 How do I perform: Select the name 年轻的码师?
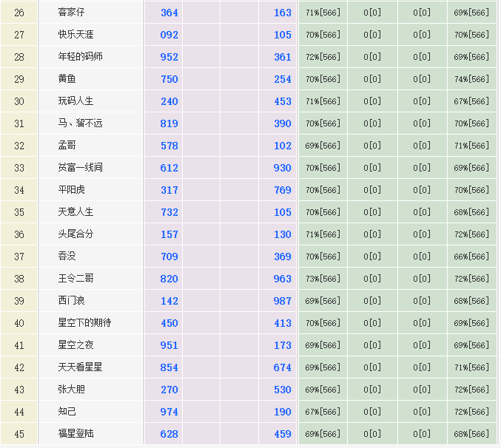[80, 57]
